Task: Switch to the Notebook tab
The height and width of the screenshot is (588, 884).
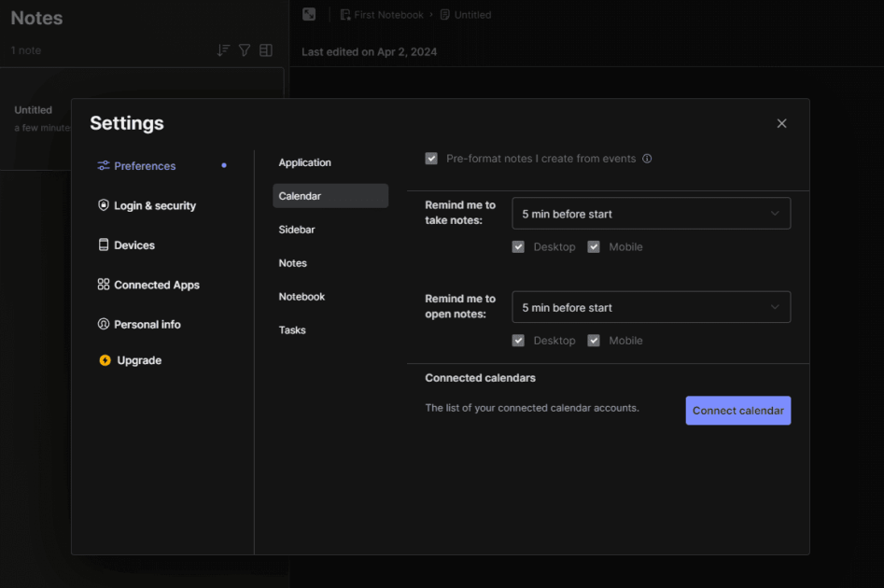Action: [x=302, y=297]
